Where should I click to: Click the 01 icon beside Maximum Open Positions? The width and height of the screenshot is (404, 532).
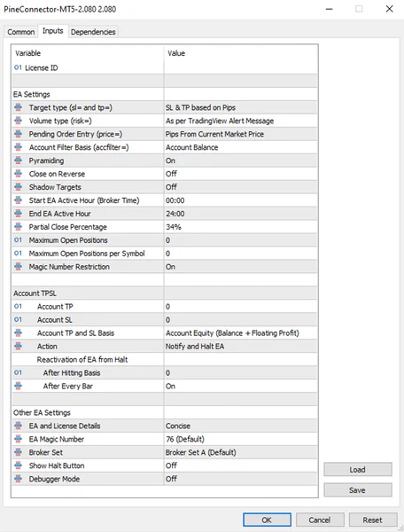[x=18, y=240]
